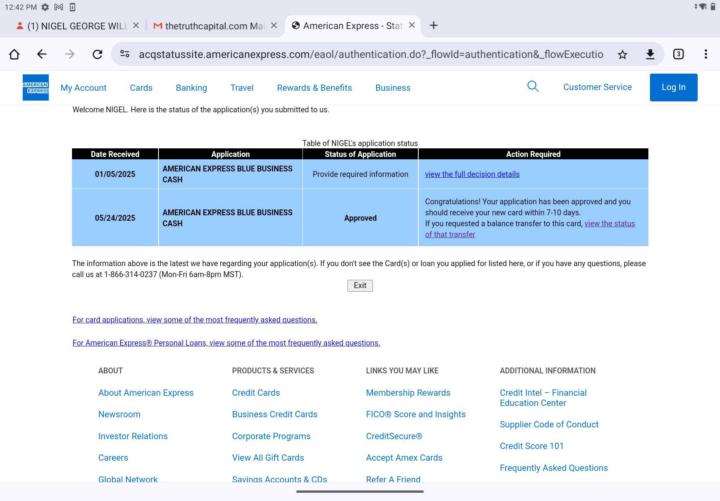Open the tab switcher showing 3 tabs
The height and width of the screenshot is (501, 720).
tap(678, 54)
